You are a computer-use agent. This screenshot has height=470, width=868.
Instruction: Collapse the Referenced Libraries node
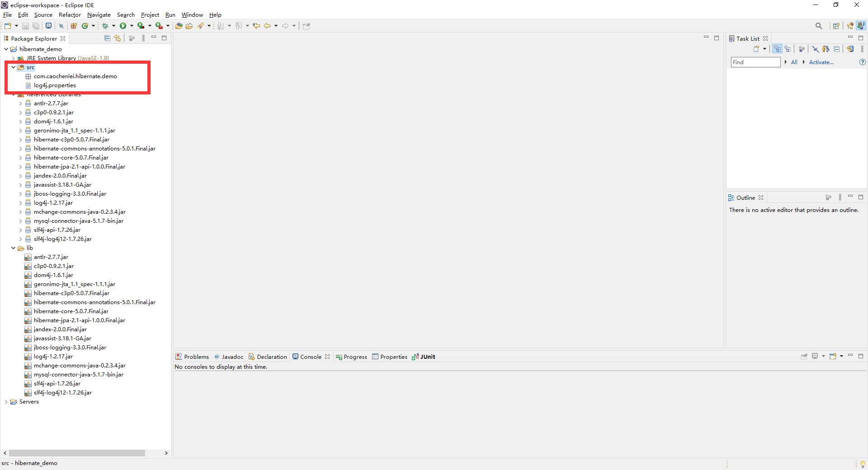tap(13, 94)
